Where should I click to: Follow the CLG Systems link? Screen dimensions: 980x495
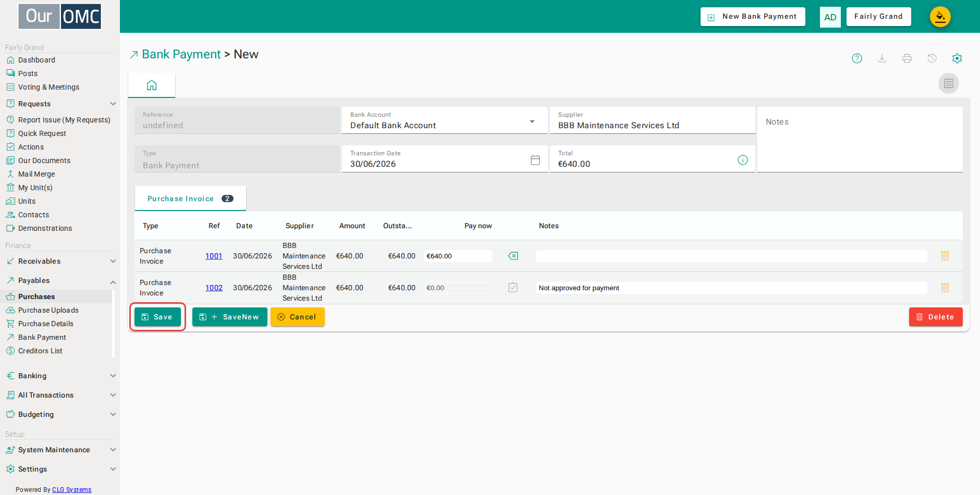72,490
